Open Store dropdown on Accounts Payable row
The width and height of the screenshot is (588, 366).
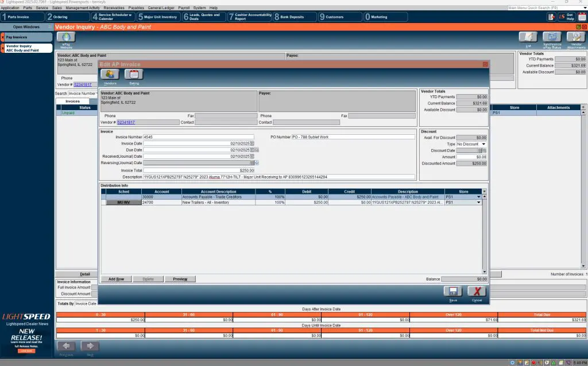479,197
